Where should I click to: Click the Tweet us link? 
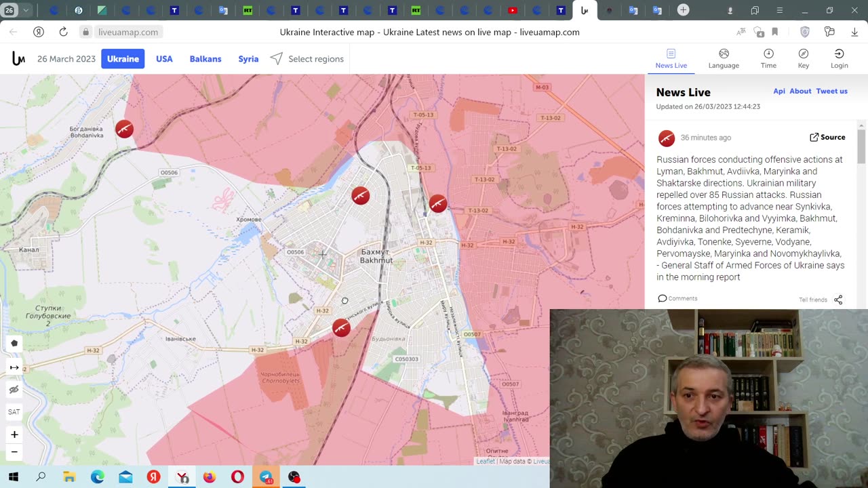pos(831,91)
